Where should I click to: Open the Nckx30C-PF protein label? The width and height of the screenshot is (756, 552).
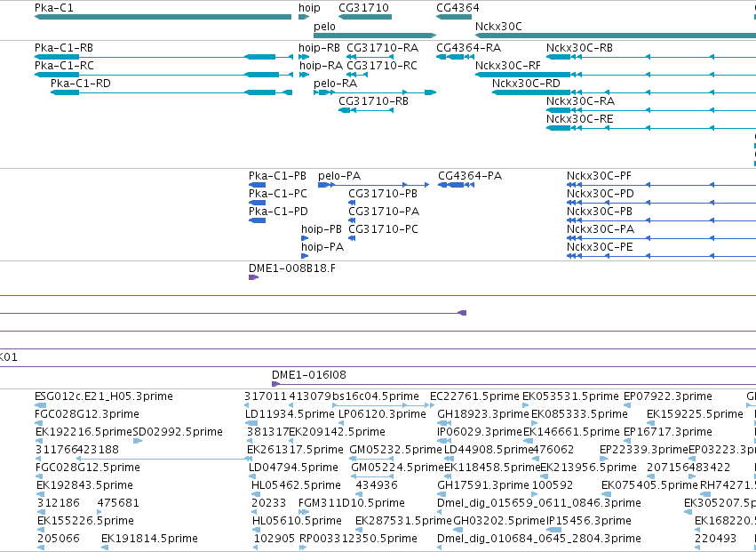[x=600, y=176]
